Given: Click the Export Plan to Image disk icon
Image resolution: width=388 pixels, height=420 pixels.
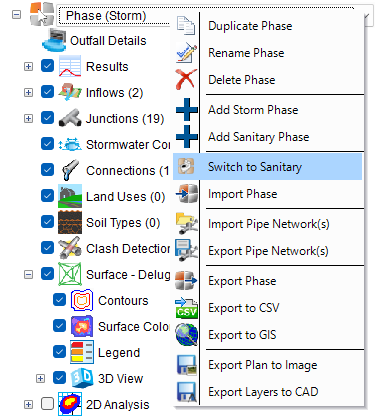Looking at the screenshot, I should [x=187, y=365].
